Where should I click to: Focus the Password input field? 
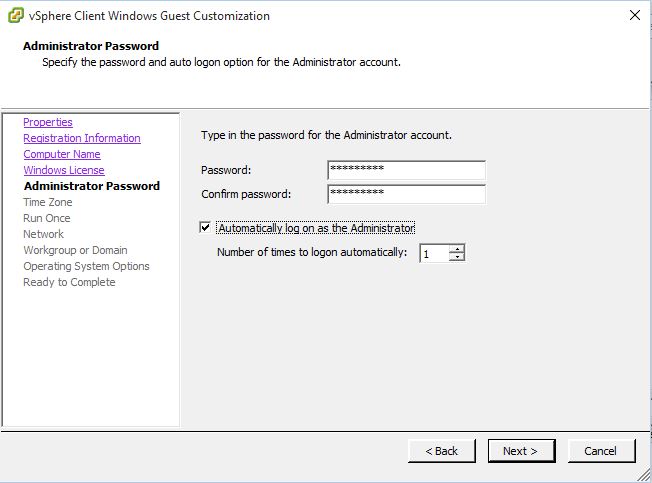pyautogui.click(x=407, y=170)
